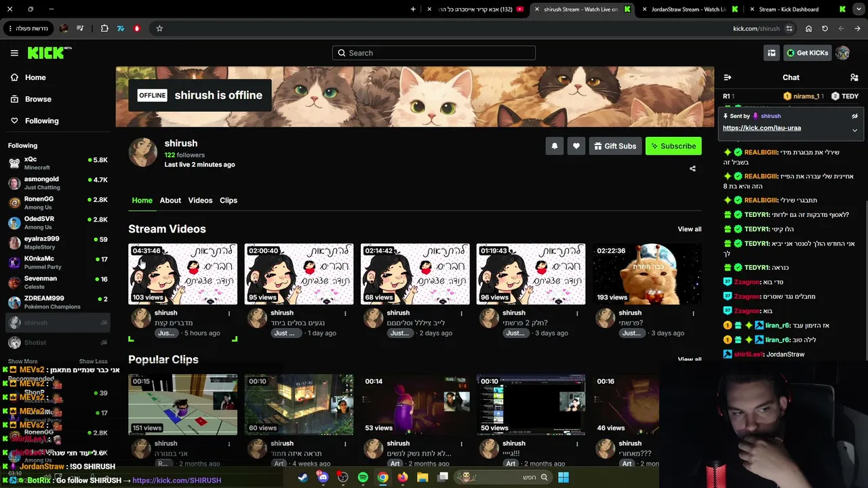This screenshot has height=488, width=868.
Task: Open a new browser tab
Action: pyautogui.click(x=413, y=9)
